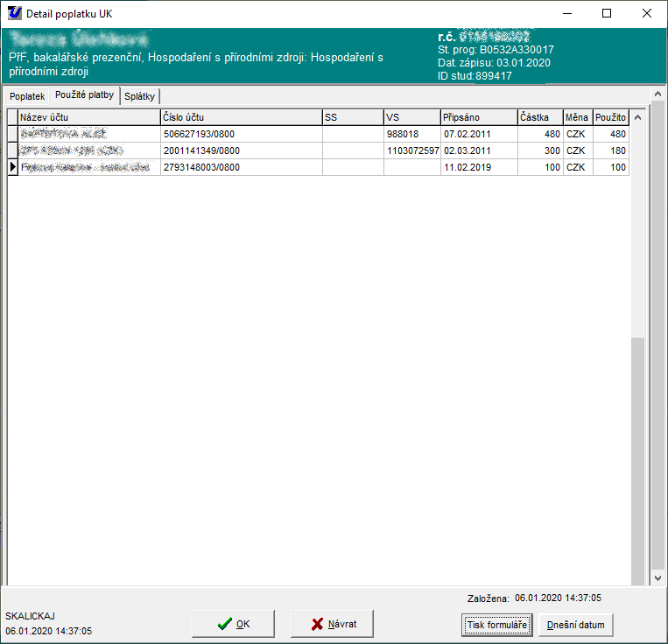Viewport: 668px width, 644px height.
Task: Maximize the Detail poplatku UK window
Action: pyautogui.click(x=607, y=13)
